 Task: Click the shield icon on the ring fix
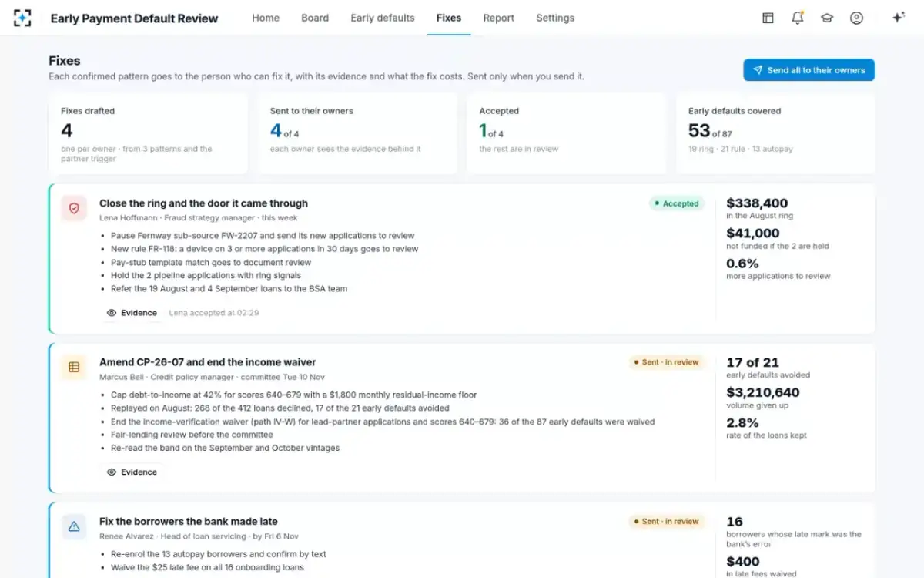(74, 208)
